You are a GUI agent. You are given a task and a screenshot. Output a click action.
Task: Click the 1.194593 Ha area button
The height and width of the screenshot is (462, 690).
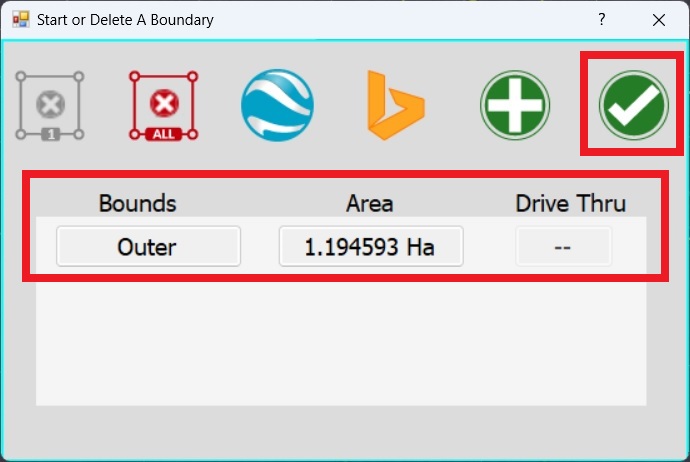pos(370,247)
